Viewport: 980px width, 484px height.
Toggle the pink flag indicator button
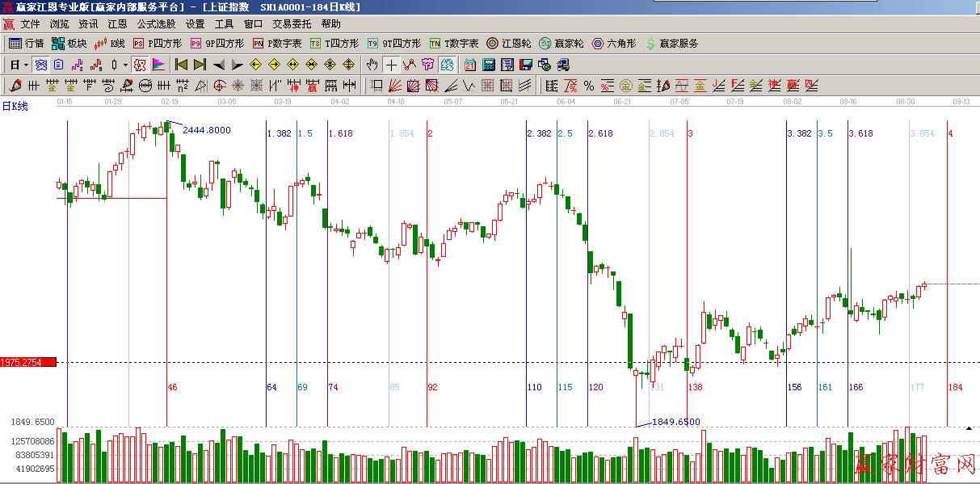coord(158,65)
